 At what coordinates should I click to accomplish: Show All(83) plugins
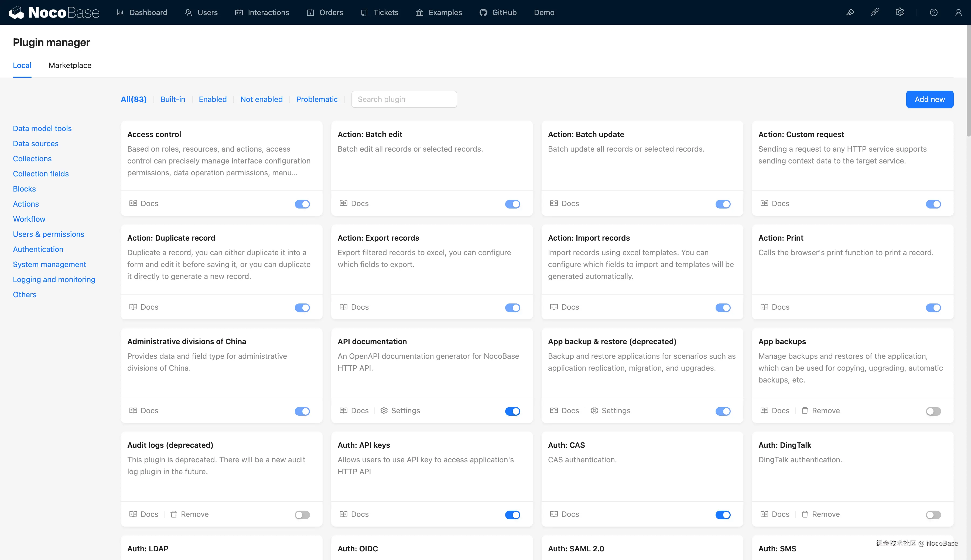coord(134,99)
